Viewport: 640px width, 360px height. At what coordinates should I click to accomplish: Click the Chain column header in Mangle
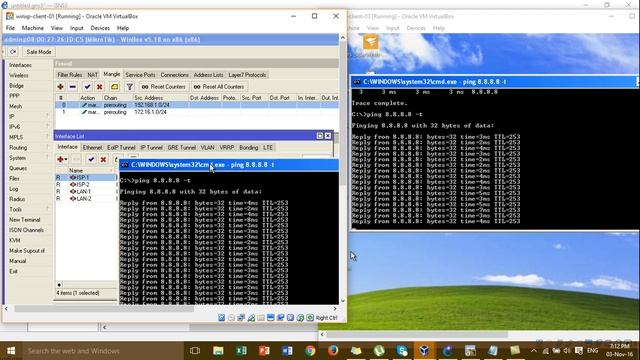[x=117, y=98]
